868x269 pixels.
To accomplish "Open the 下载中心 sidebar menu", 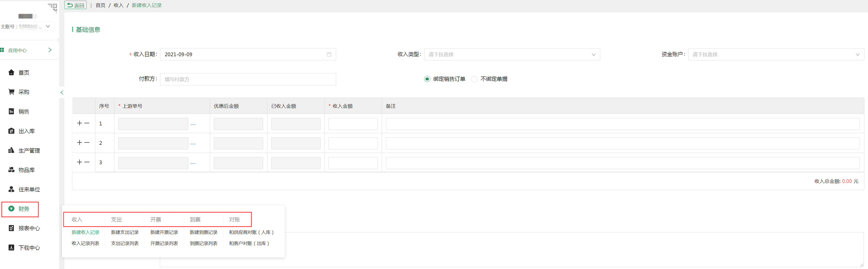I will point(29,248).
